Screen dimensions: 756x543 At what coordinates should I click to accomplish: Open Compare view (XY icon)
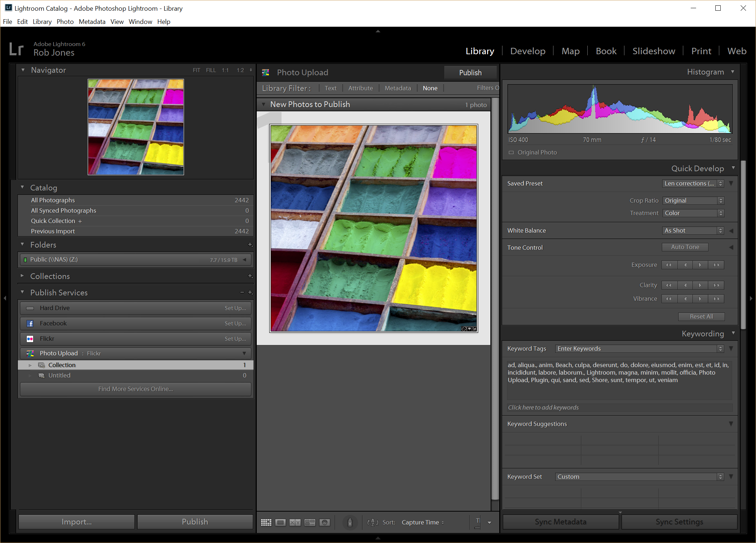pyautogui.click(x=295, y=522)
